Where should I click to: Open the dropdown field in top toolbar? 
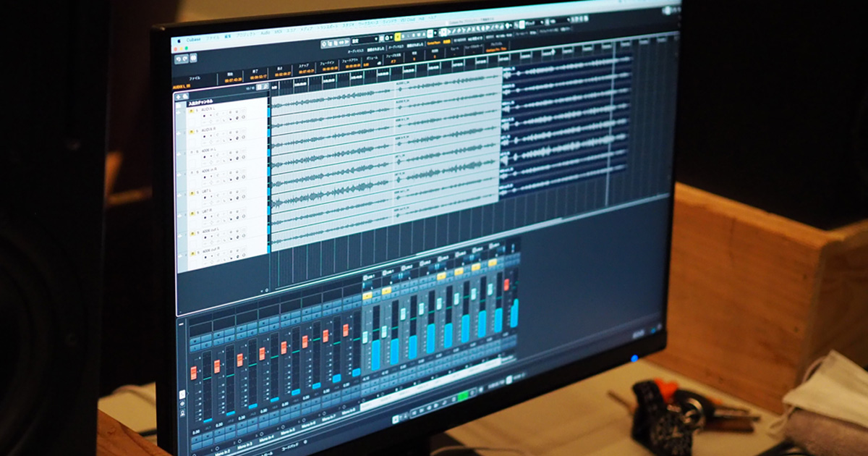pos(365,39)
